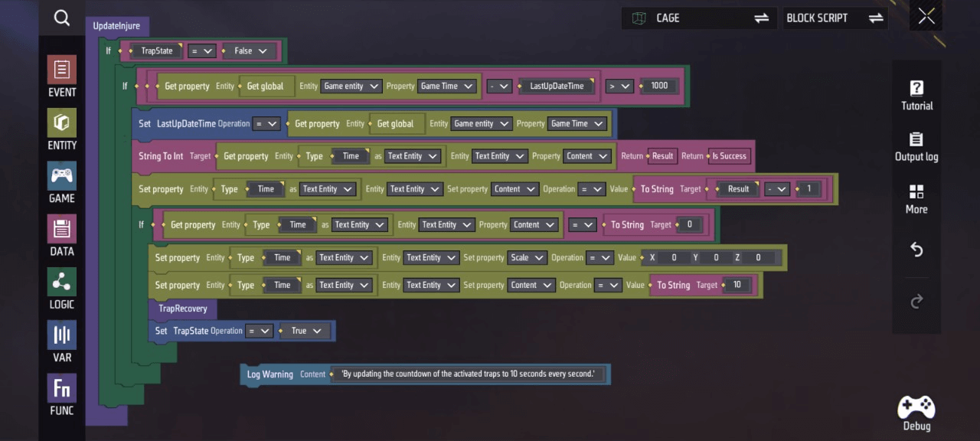
Task: Open the ENTITY block category
Action: click(x=62, y=129)
